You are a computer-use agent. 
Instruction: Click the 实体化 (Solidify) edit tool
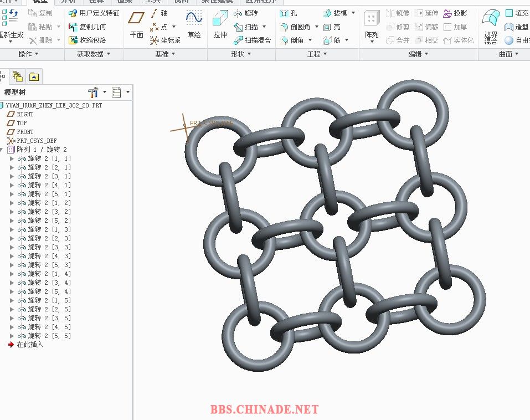[x=459, y=40]
